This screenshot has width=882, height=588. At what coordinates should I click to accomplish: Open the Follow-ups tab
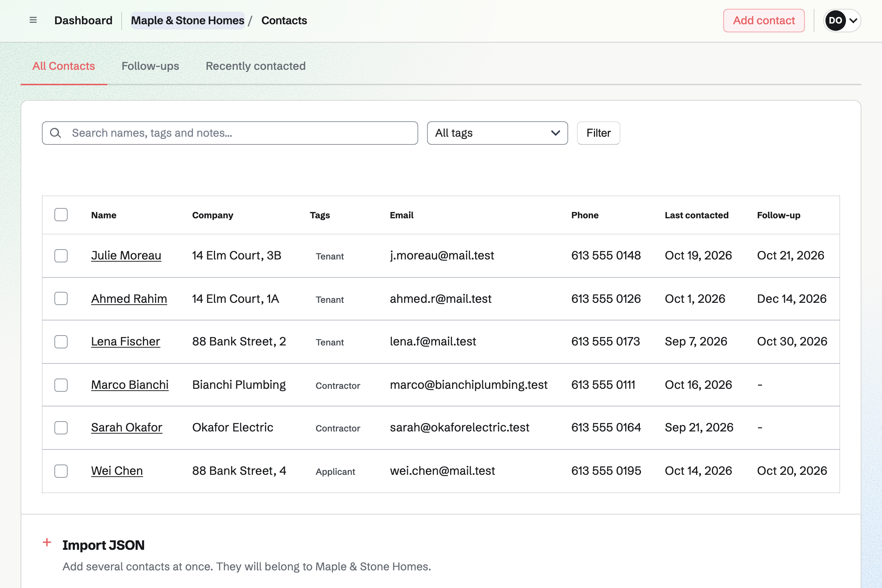coord(150,66)
